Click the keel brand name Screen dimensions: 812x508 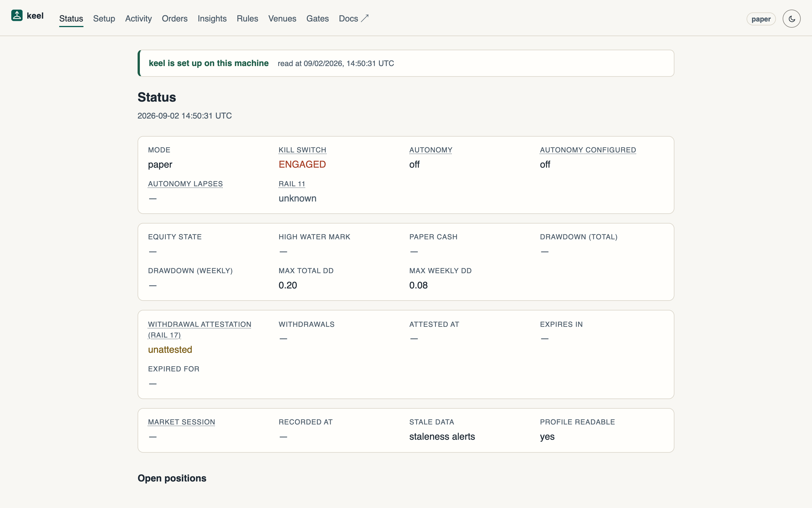pyautogui.click(x=35, y=16)
